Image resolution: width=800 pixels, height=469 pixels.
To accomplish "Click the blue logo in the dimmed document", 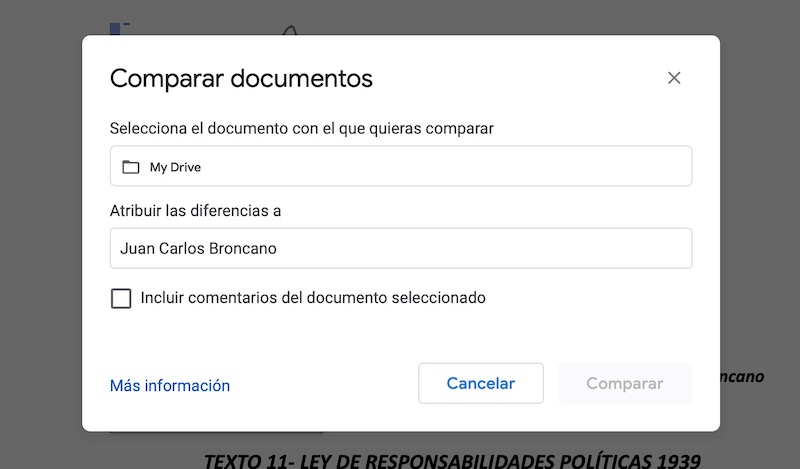I will pos(119,27).
